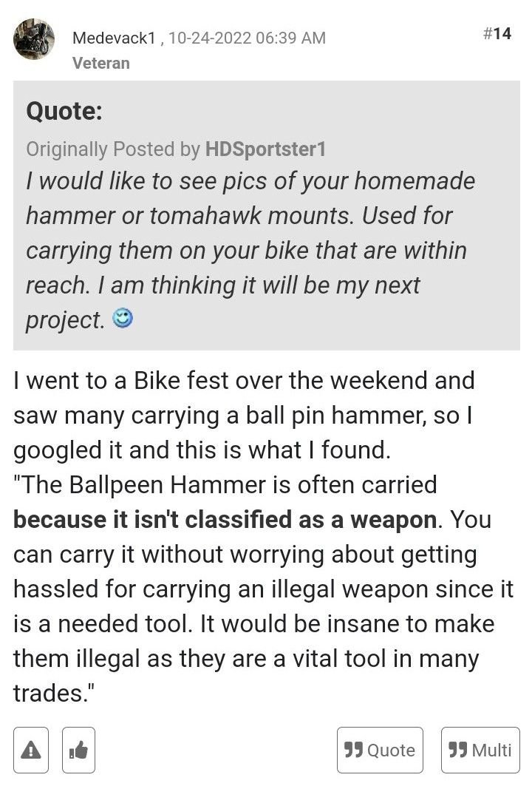This screenshot has width=532, height=786.
Task: Click the quotation mark icon on Multi button
Action: tap(457, 751)
